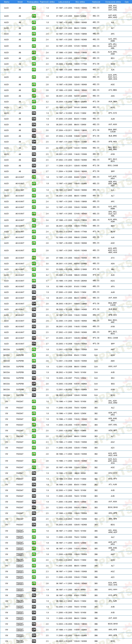Select production years 03.2005 -> 05.2006 cell
Screen dimensions: 132x644
64,269
